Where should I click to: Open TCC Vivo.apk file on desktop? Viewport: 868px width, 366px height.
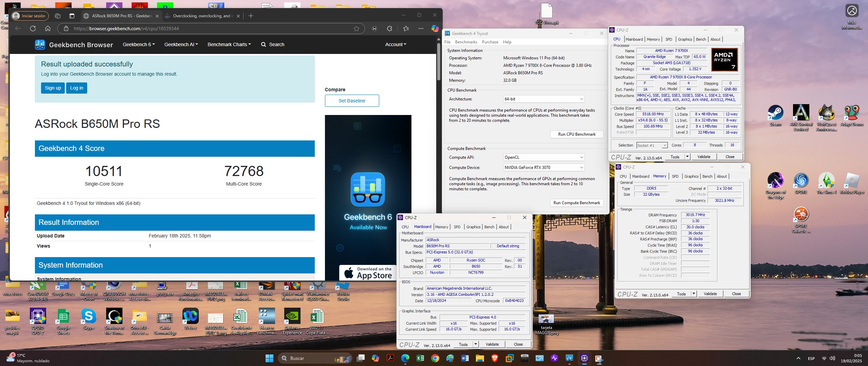click(546, 14)
